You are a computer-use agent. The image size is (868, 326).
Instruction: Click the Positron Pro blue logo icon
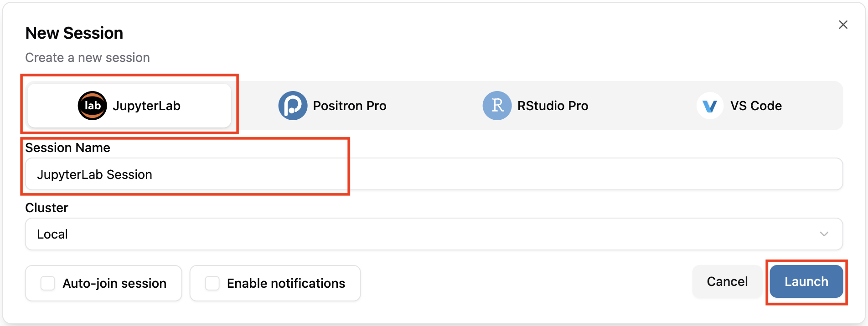(x=293, y=106)
